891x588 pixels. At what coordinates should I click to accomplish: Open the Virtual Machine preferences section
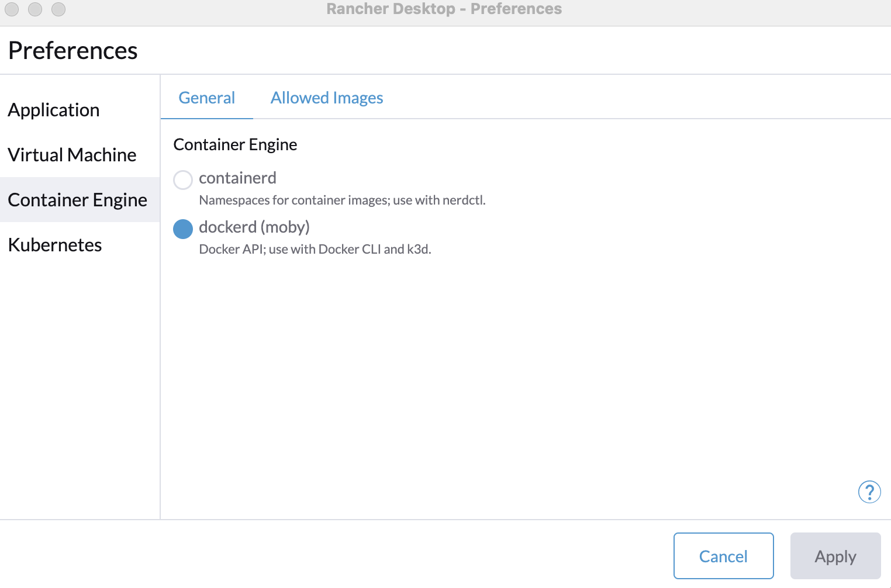pos(71,155)
